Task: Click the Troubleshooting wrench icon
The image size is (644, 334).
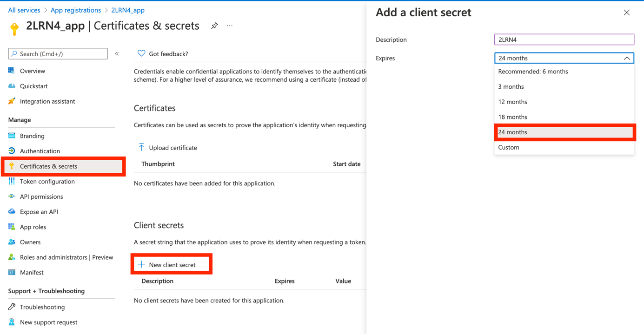Action: 12,307
